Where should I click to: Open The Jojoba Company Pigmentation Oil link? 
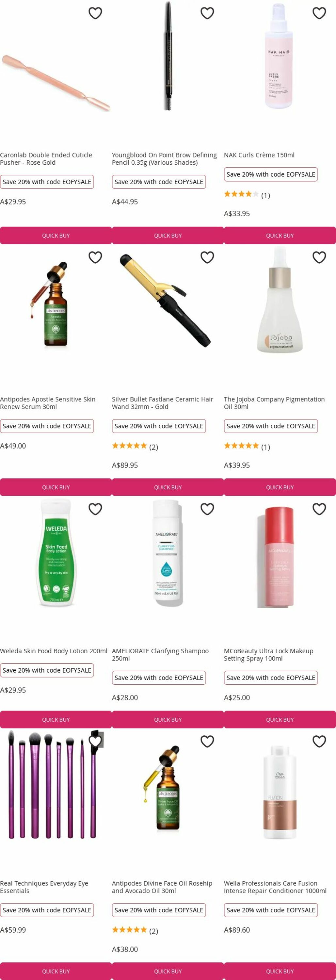(x=274, y=403)
